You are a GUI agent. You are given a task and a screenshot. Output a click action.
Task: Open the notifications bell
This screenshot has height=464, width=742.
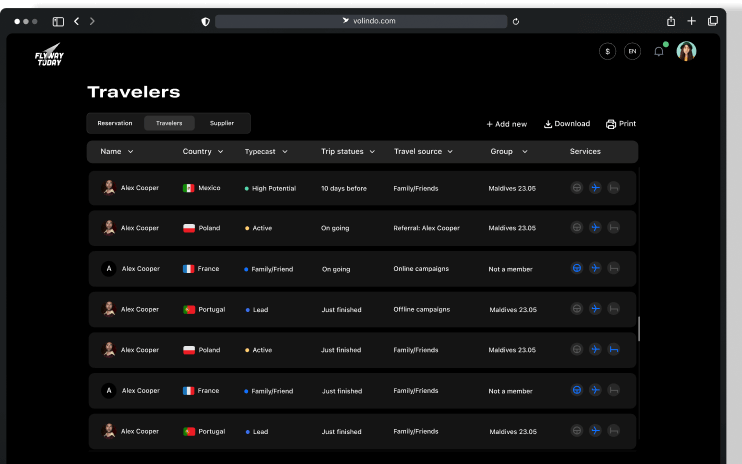click(x=658, y=51)
